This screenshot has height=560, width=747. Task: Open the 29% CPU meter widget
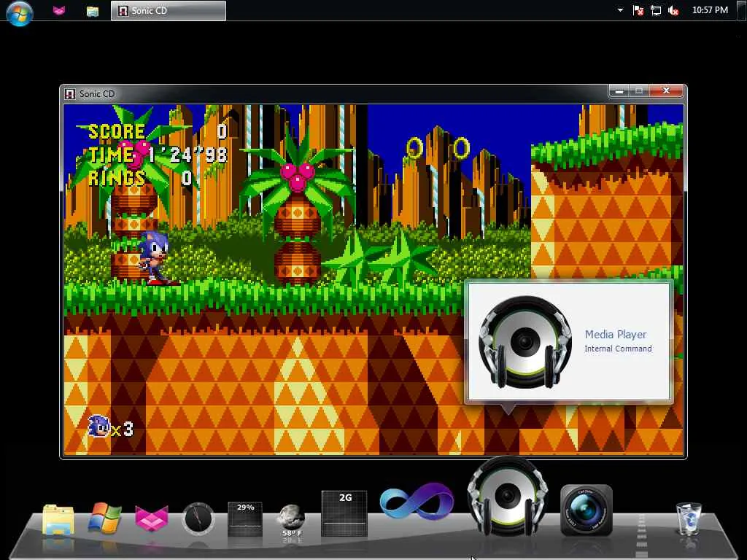tap(245, 518)
